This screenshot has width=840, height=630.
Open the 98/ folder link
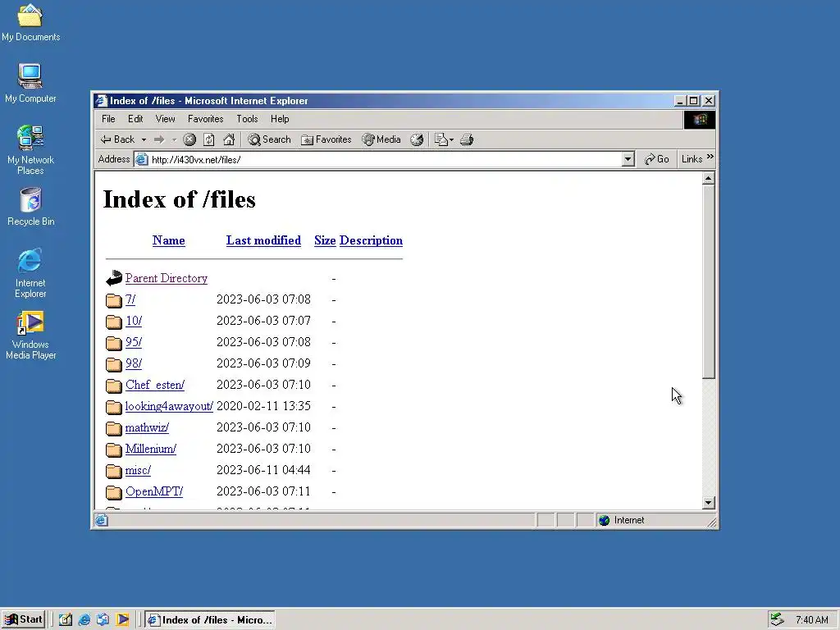point(134,363)
